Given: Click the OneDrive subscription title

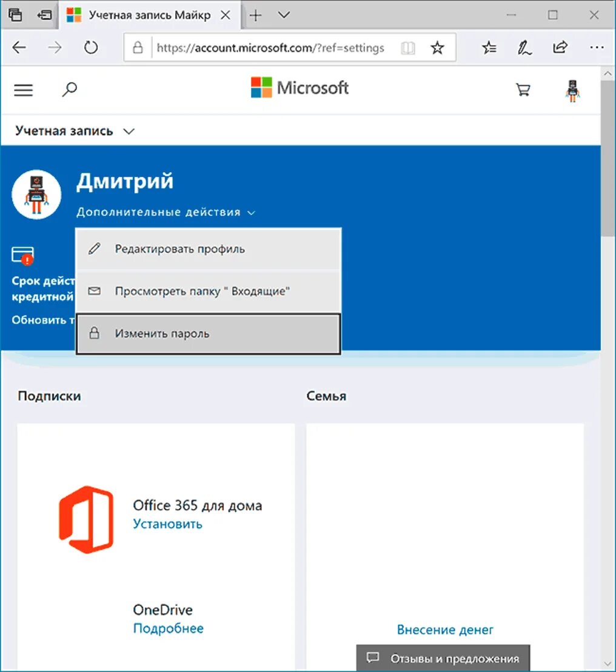Looking at the screenshot, I should pyautogui.click(x=163, y=610).
